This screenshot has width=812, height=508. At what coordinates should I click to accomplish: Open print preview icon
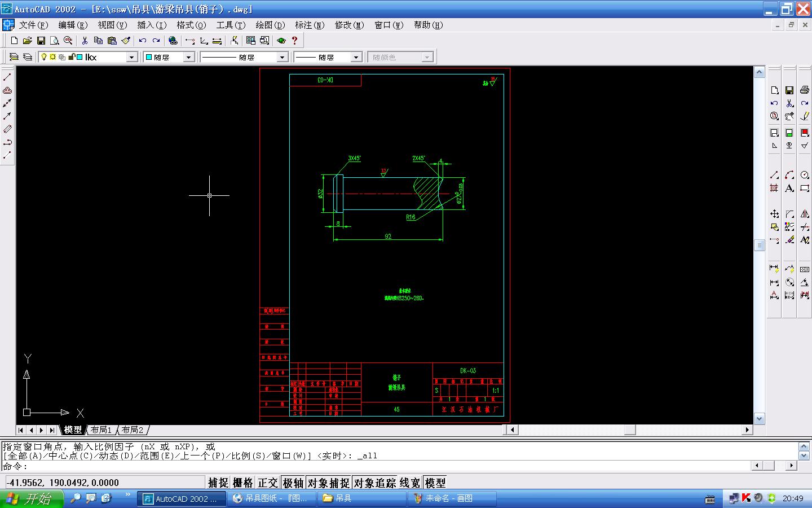[54, 41]
